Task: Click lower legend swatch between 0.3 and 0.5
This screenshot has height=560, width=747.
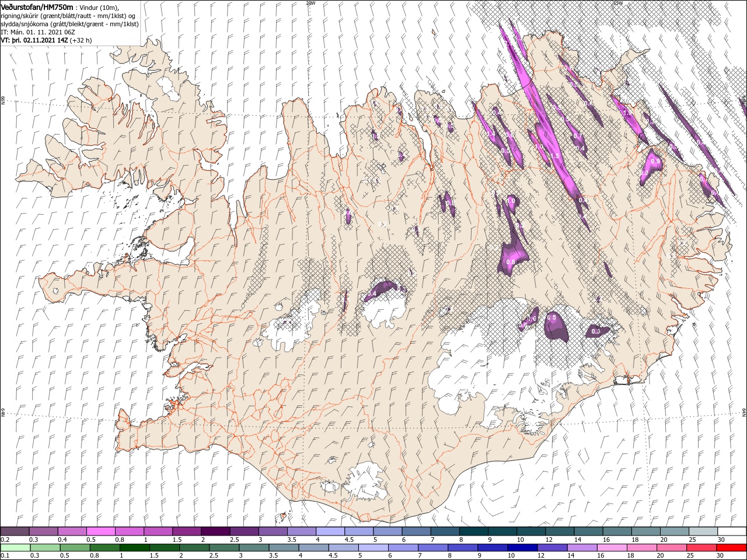Action: pos(44,548)
